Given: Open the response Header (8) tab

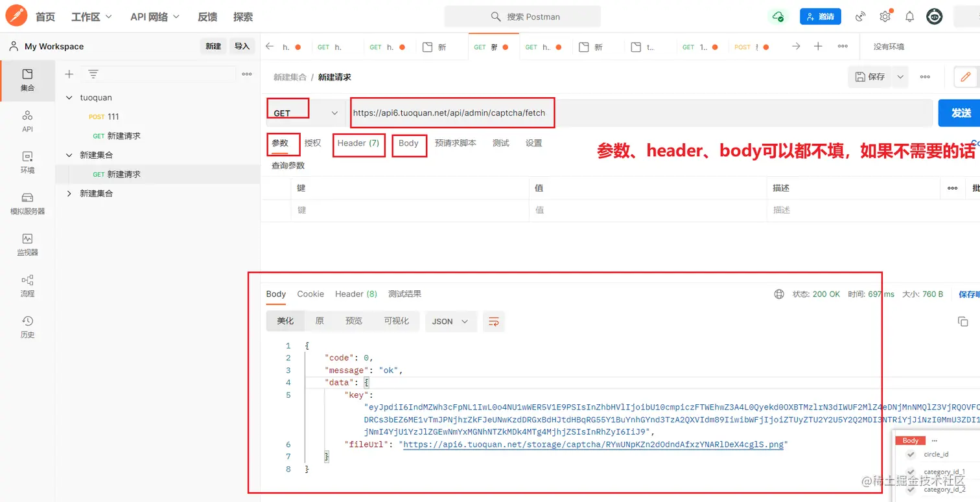Looking at the screenshot, I should pos(356,294).
